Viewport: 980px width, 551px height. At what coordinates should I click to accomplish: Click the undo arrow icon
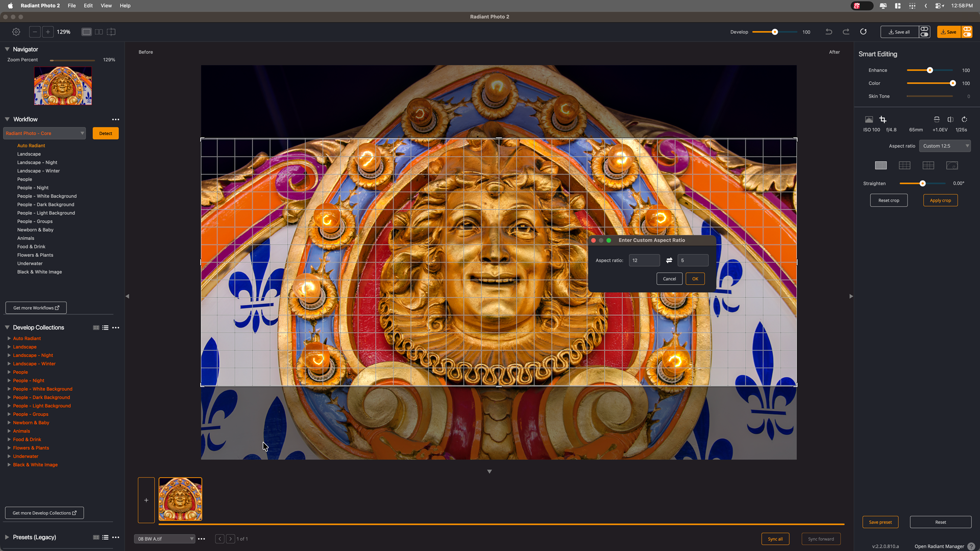click(x=829, y=32)
